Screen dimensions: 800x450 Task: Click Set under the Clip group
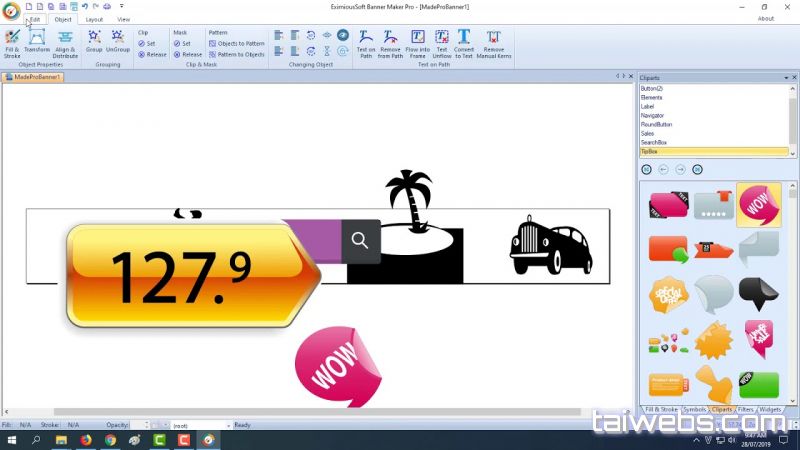(147, 44)
